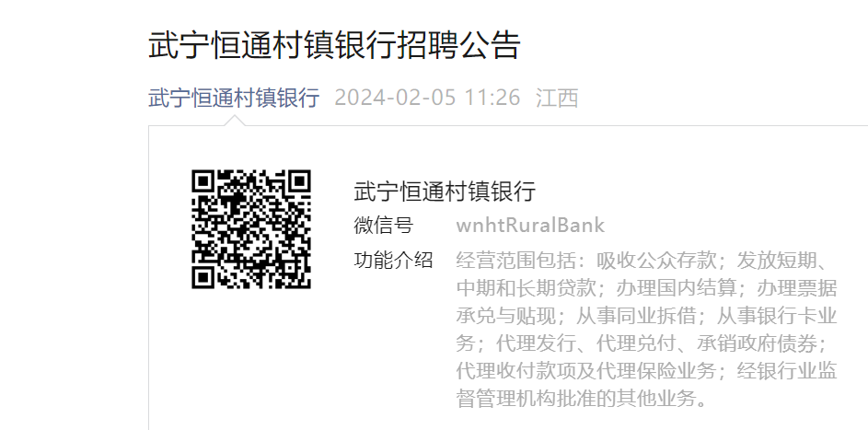Screen dimensions: 868x430
Task: Click the 功能介绍 label
Action: [394, 260]
